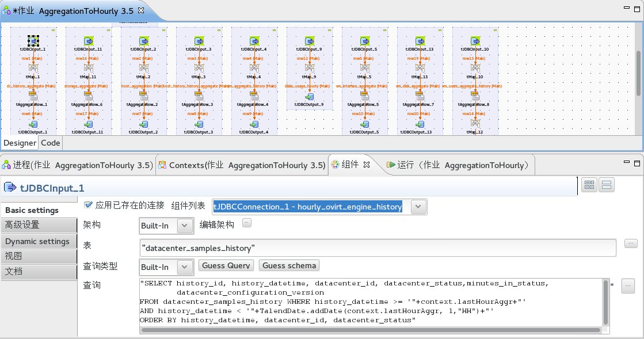Collapse the tJDBCInput_10 subjob box
This screenshot has width=644, height=339.
click(x=496, y=29)
